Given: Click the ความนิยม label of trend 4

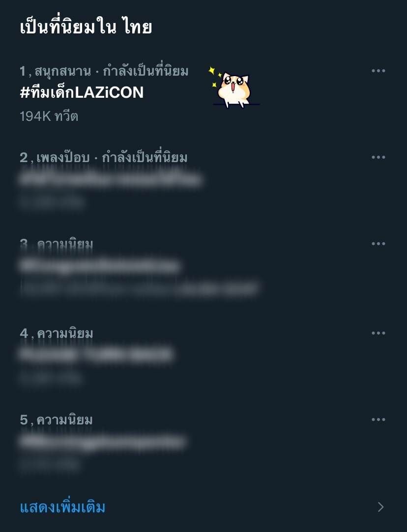Looking at the screenshot, I should tap(65, 333).
